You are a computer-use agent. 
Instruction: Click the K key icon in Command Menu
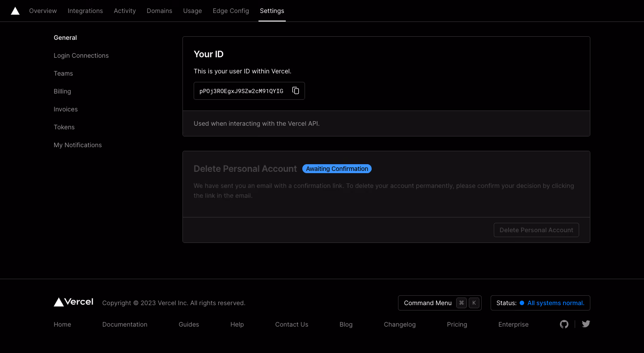click(x=474, y=303)
